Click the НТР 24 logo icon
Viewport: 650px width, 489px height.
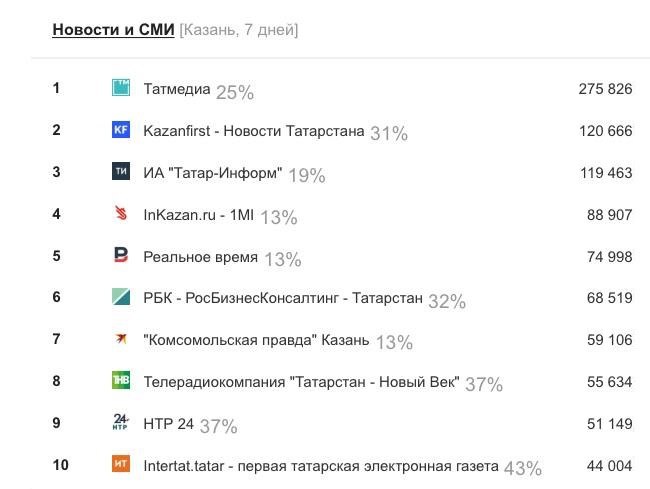point(121,422)
